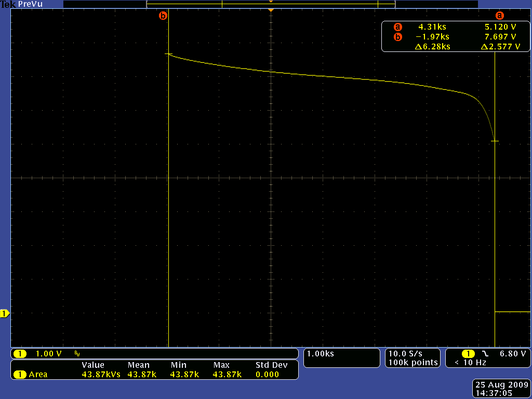The image size is (532, 399).
Task: Click the waveform record overview bar
Action: (271, 4)
